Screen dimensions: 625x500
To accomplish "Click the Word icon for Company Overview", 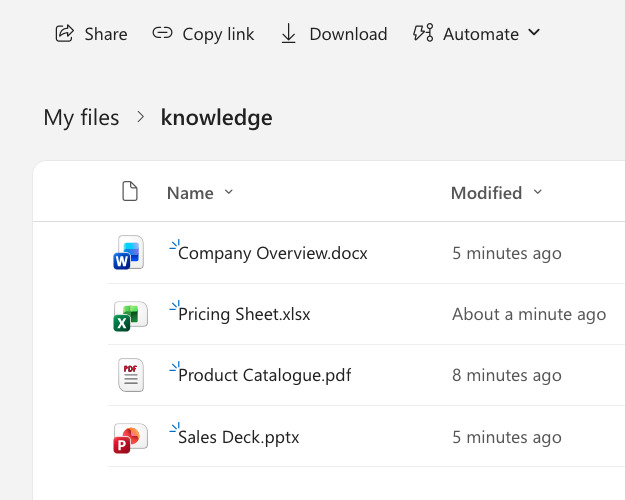I will tap(129, 252).
